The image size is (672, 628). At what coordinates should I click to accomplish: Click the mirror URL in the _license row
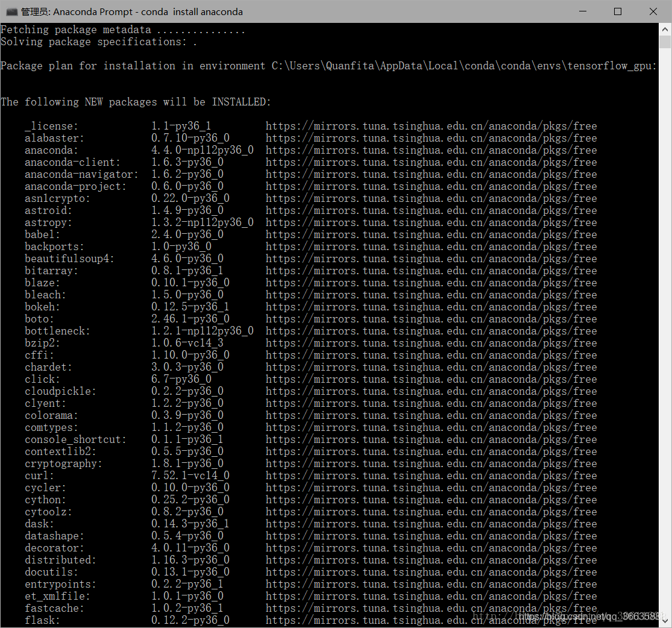pyautogui.click(x=431, y=126)
